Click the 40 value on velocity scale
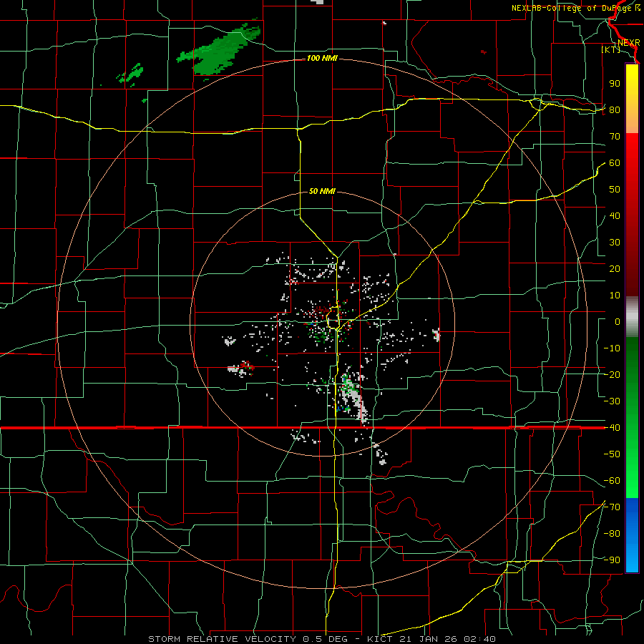 [x=615, y=216]
